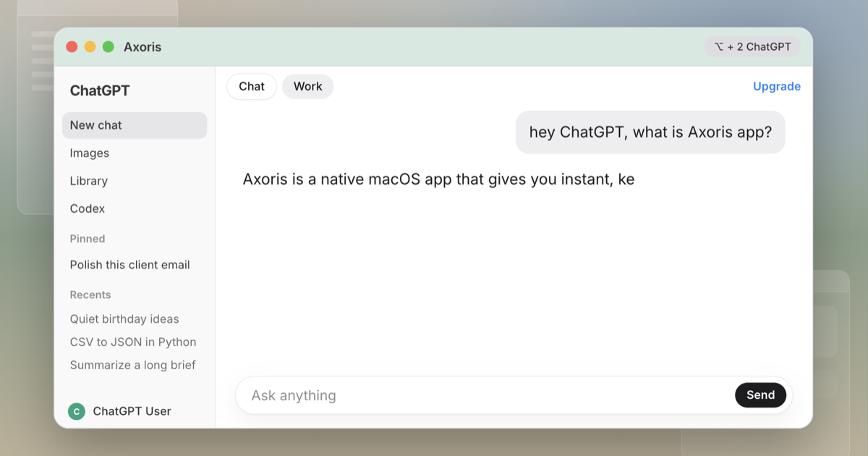Click the Axoris window title
The height and width of the screenshot is (456, 868).
click(142, 47)
